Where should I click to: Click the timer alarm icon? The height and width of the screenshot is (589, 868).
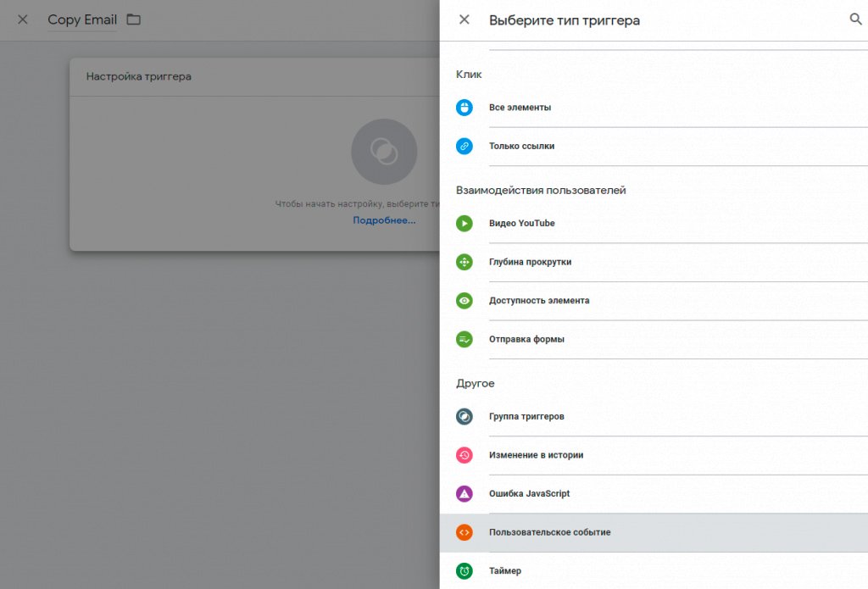pyautogui.click(x=464, y=570)
